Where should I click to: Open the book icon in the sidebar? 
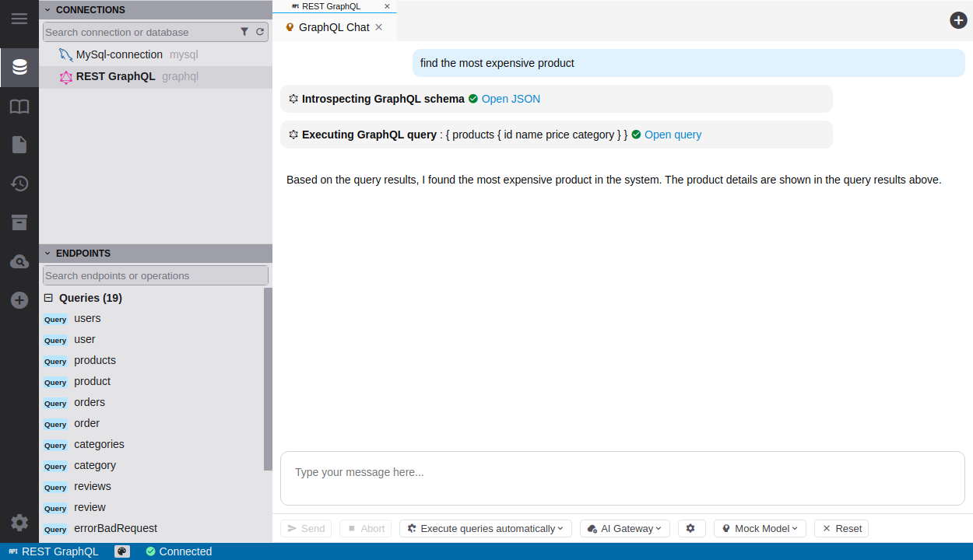19,107
